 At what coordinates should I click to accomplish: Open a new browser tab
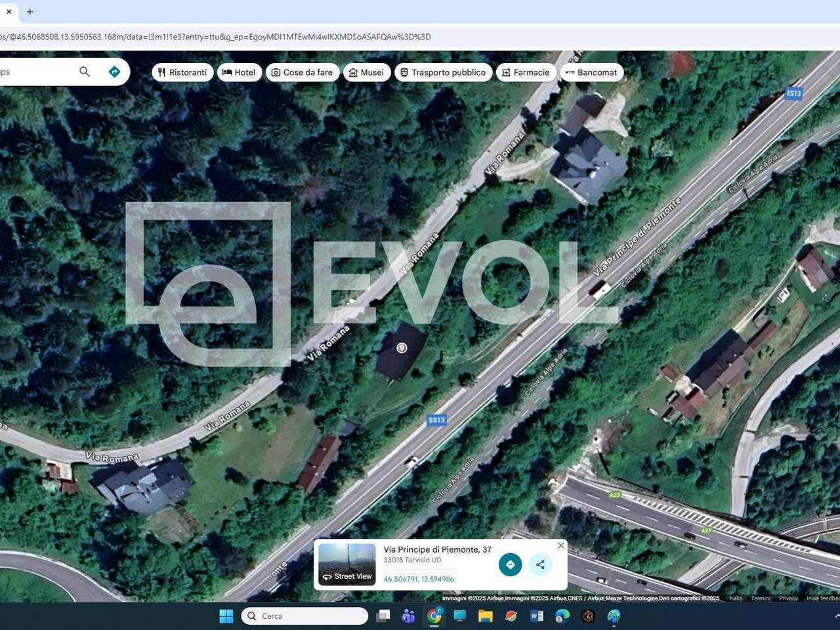tap(30, 11)
